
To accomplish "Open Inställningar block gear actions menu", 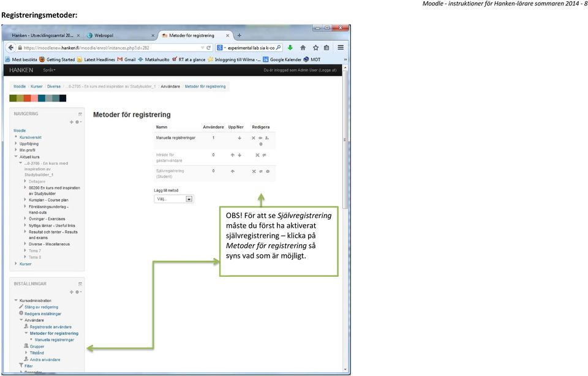I will [78, 292].
